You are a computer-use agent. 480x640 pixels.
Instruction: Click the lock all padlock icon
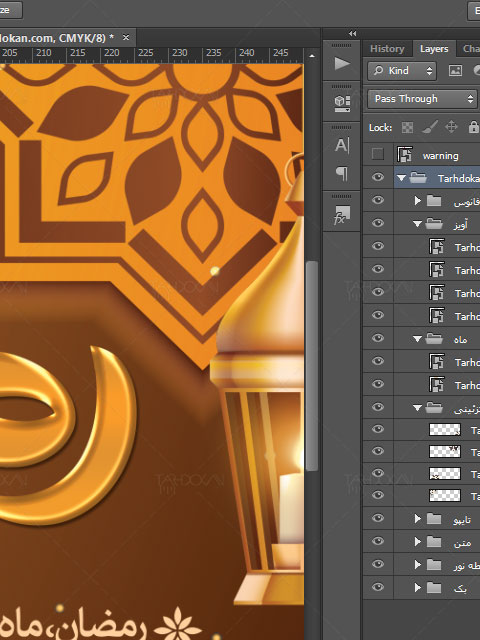click(x=473, y=127)
